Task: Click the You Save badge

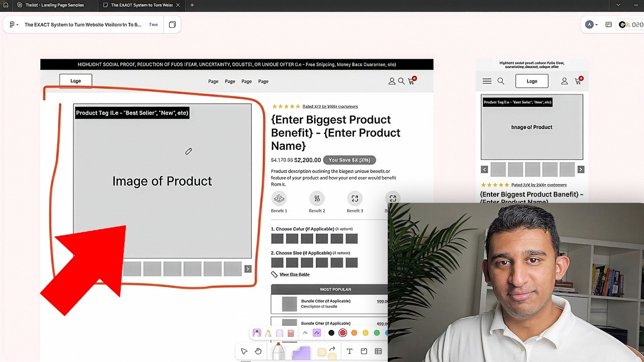Action: (x=349, y=160)
